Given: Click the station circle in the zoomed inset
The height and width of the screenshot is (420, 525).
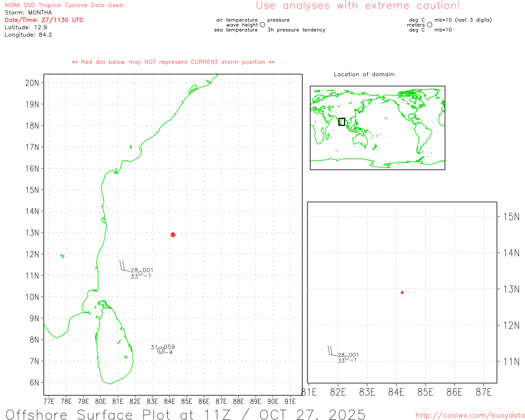Looking at the screenshot, I should pos(347,358).
